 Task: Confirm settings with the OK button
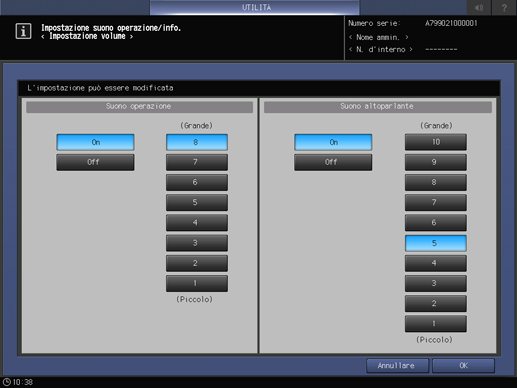463,366
